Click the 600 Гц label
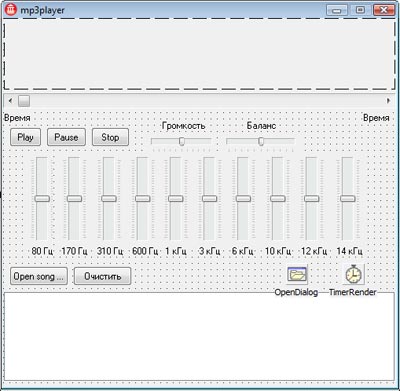Image resolution: width=400 pixels, height=391 pixels. [145, 251]
